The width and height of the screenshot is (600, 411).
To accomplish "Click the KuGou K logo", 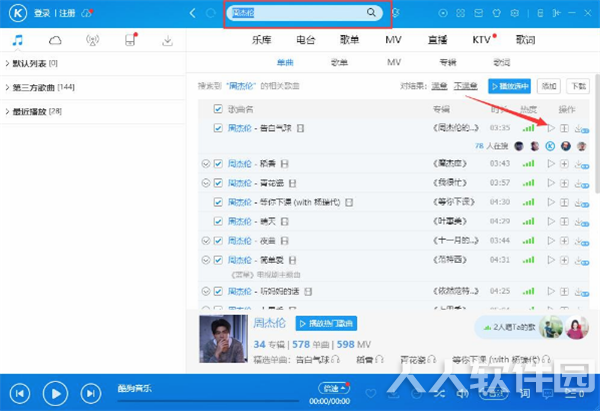I will tap(18, 13).
